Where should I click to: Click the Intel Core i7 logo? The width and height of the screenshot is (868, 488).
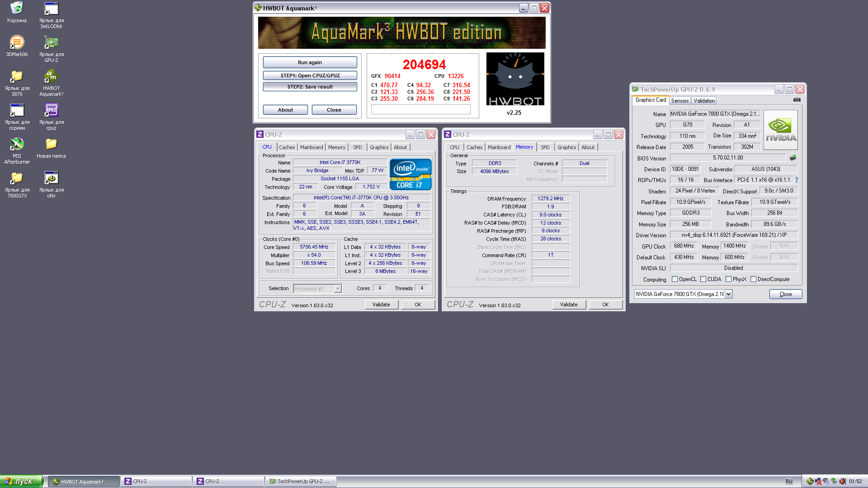410,174
